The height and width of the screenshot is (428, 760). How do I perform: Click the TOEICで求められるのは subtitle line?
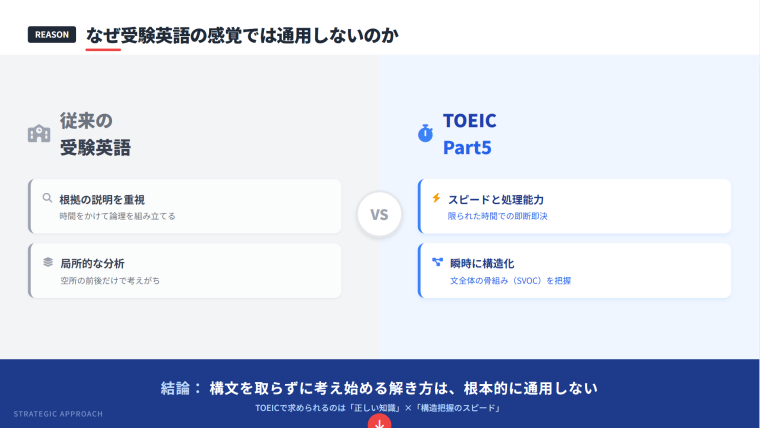(377, 407)
